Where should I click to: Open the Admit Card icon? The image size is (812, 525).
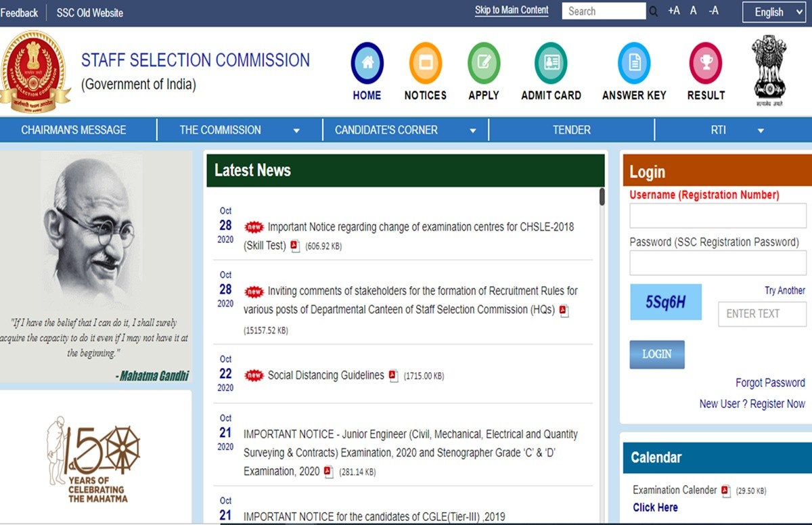(551, 63)
